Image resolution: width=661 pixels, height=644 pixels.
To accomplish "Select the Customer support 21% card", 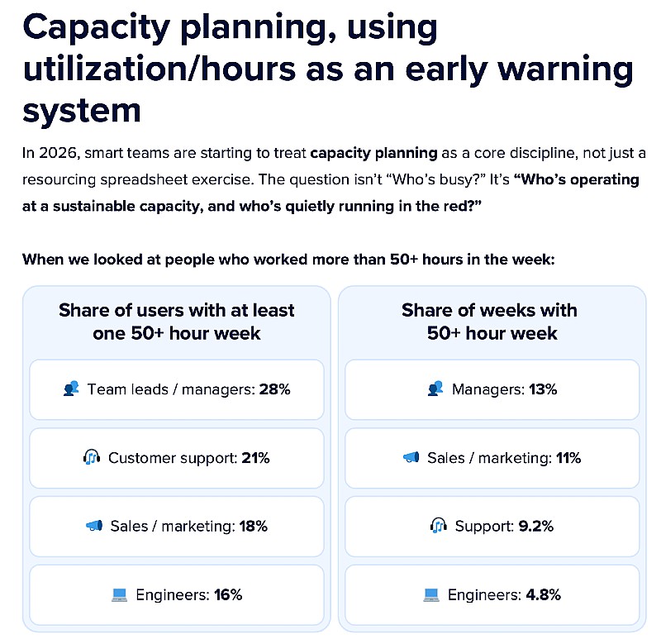I will point(177,457).
